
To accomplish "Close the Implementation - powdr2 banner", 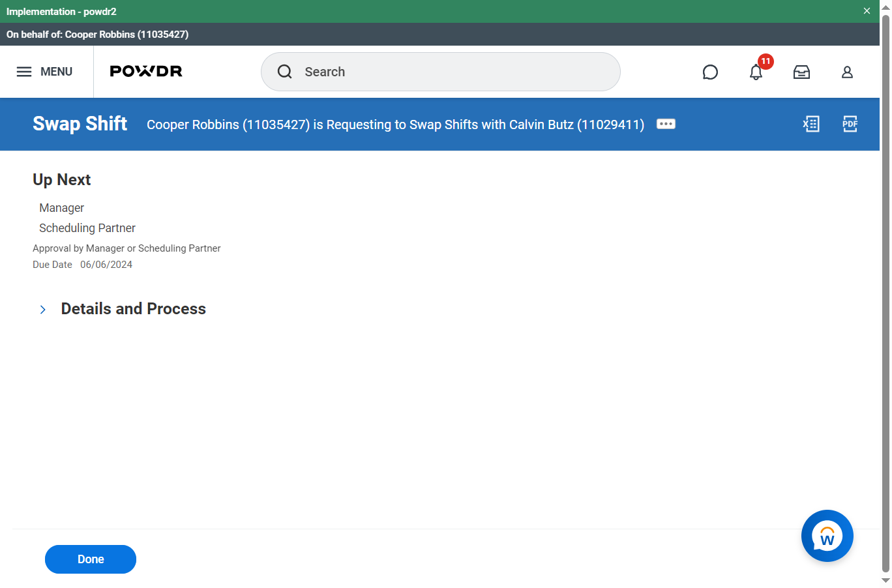I will [x=867, y=11].
